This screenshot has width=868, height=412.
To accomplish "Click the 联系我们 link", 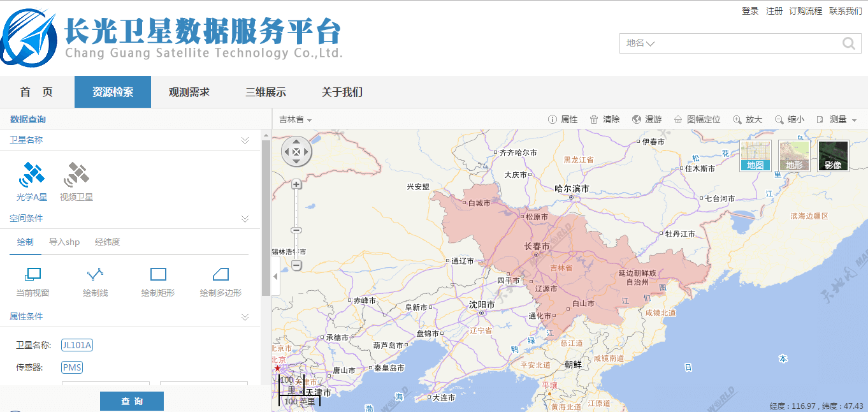I will [x=845, y=11].
